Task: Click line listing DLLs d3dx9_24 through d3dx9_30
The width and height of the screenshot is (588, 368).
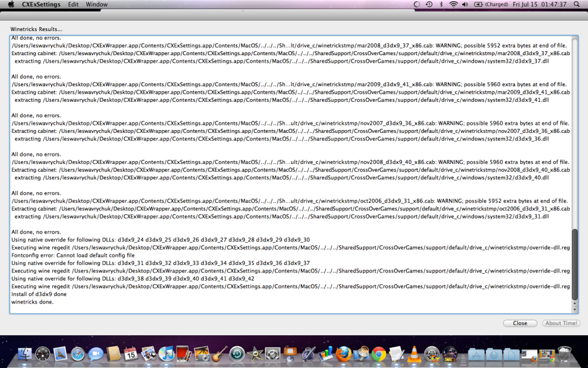Action: 161,240
